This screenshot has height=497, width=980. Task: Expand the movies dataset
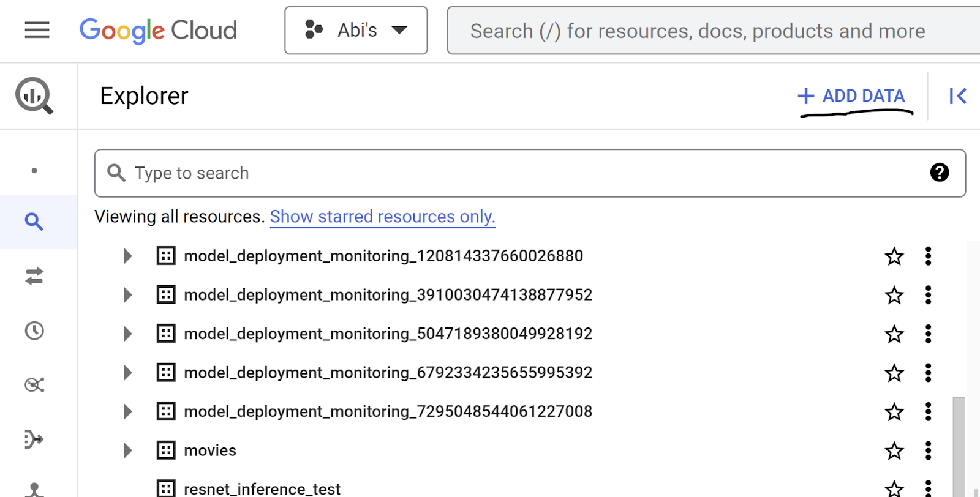[x=127, y=450]
